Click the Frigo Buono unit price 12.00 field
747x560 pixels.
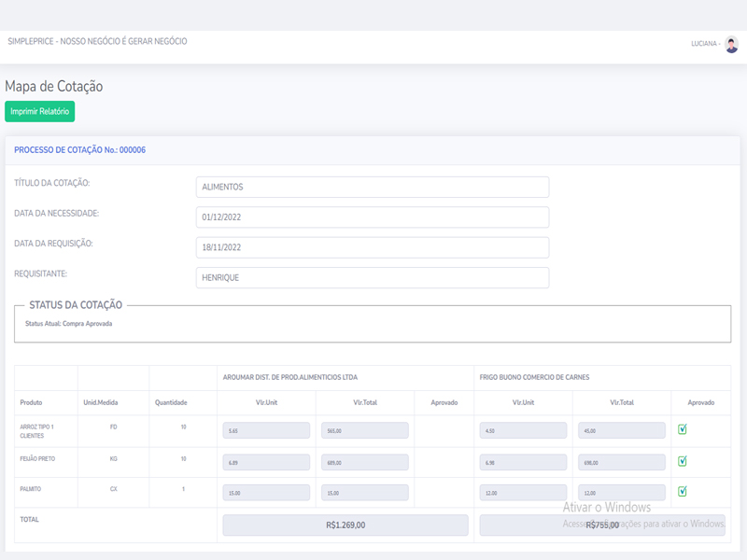pyautogui.click(x=523, y=493)
